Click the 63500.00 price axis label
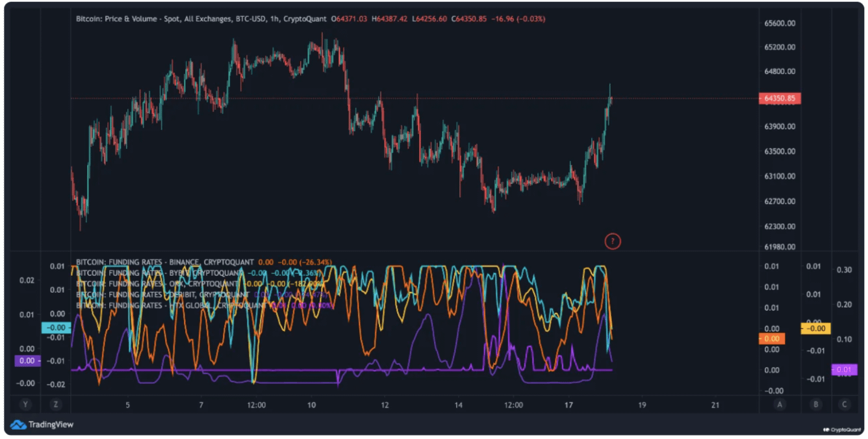The height and width of the screenshot is (439, 868). [x=780, y=152]
